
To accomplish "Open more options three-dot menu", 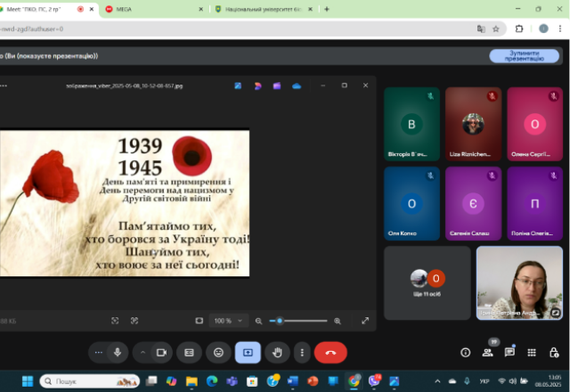I will coord(303,353).
